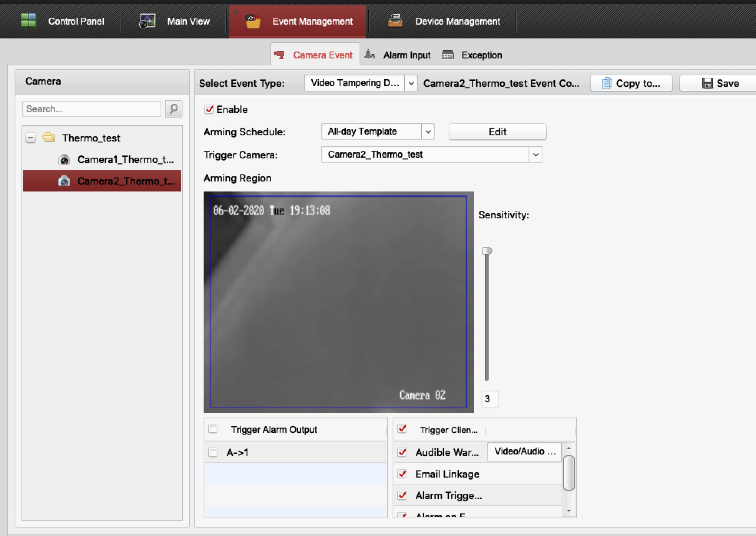Click the Exception device icon
This screenshot has height=536, width=756.
coord(448,55)
